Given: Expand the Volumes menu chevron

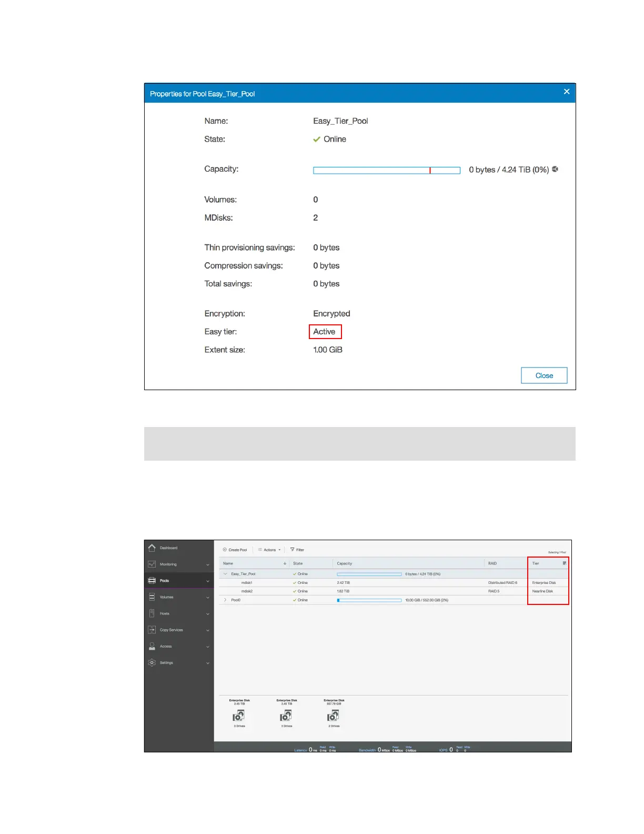Looking at the screenshot, I should click(208, 598).
